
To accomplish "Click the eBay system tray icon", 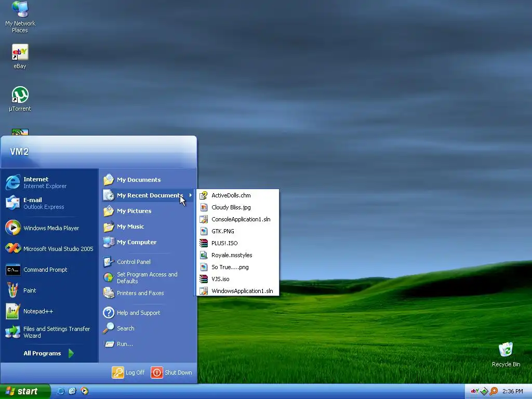I will [x=475, y=391].
